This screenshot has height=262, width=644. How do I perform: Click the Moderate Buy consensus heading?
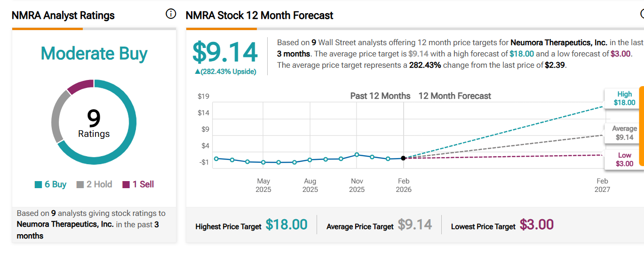point(94,54)
